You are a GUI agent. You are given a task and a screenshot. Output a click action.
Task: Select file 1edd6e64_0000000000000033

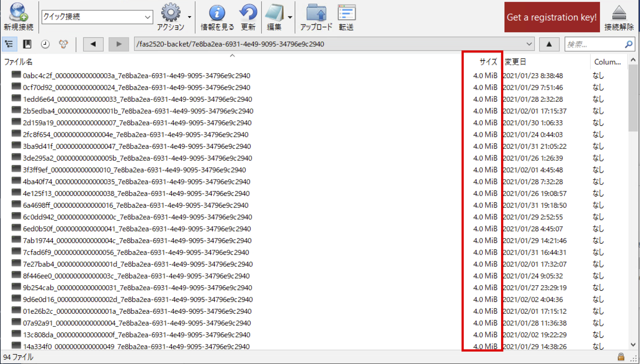coord(137,99)
